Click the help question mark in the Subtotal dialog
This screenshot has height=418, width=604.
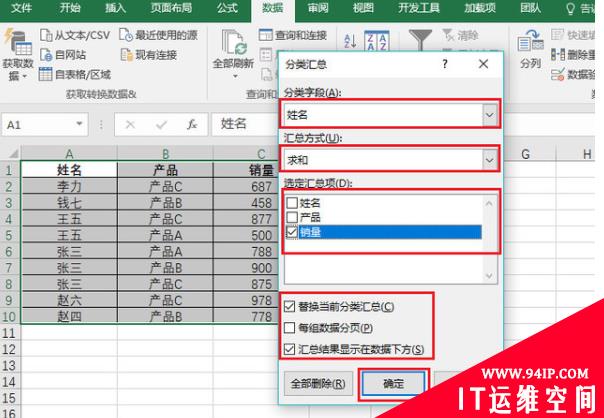click(445, 64)
